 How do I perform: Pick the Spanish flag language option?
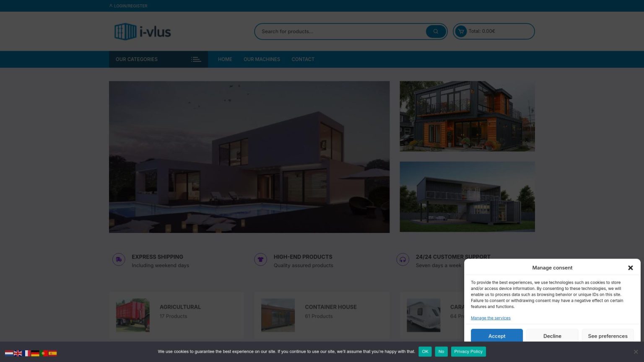click(53, 353)
